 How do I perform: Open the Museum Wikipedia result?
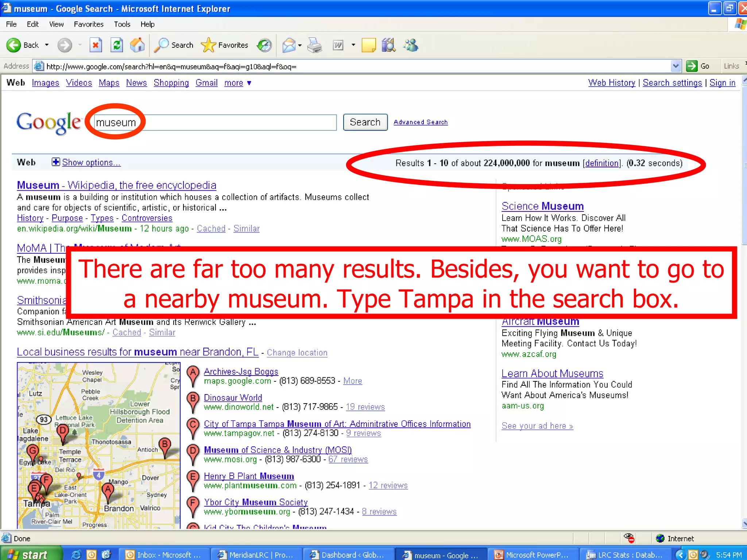(x=117, y=185)
